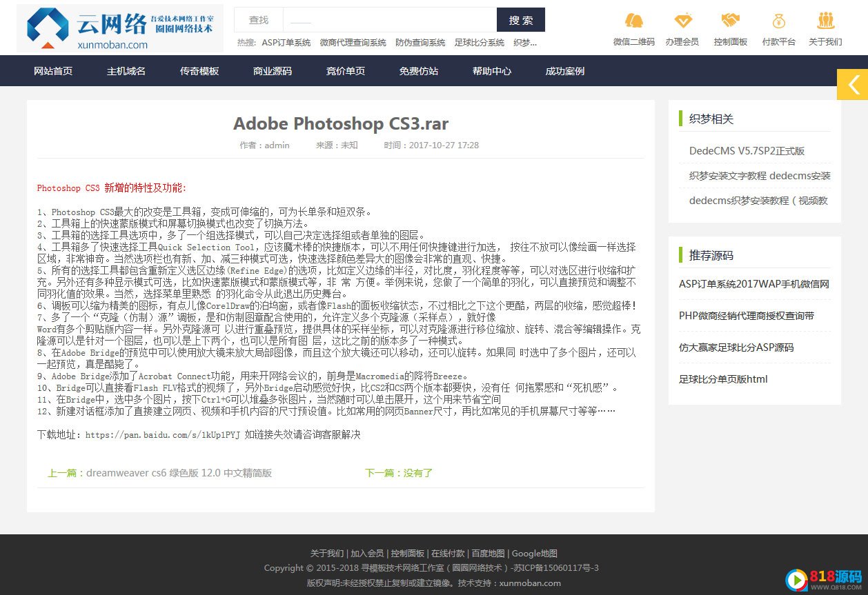Click the 织梦相关 sidebar heading
The height and width of the screenshot is (595, 868).
tap(711, 119)
